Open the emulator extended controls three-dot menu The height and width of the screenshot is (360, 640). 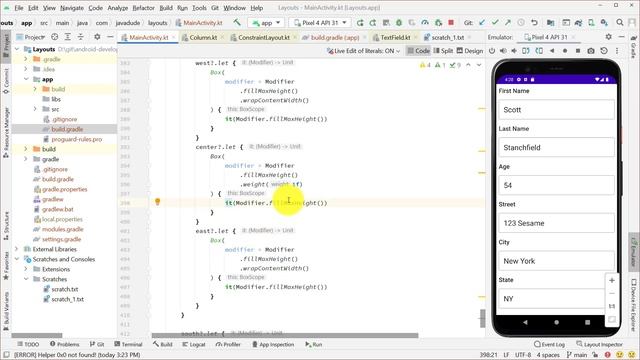617,51
